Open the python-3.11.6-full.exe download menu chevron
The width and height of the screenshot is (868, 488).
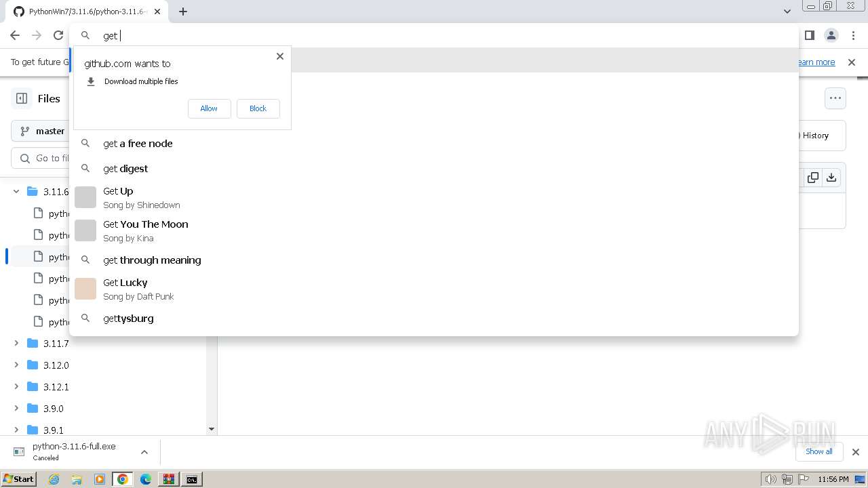pos(144,452)
